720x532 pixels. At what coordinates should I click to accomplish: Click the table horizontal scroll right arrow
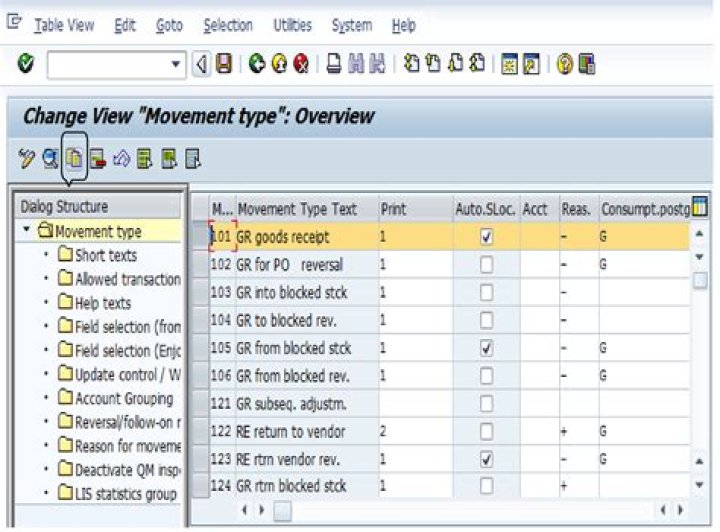[680, 510]
